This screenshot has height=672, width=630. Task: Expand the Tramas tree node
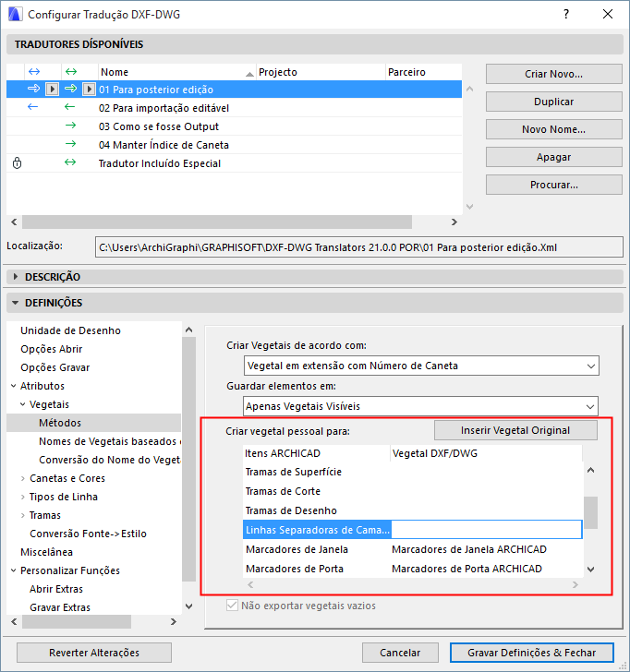[x=23, y=515]
